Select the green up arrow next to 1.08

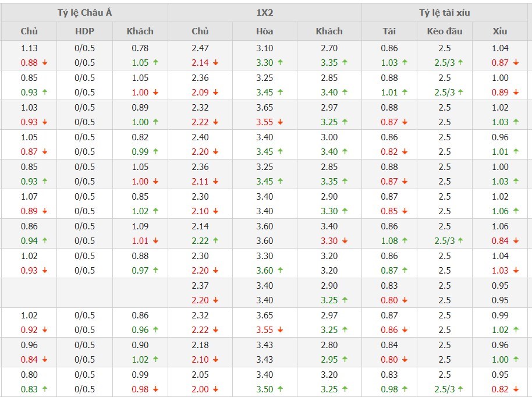(405, 240)
